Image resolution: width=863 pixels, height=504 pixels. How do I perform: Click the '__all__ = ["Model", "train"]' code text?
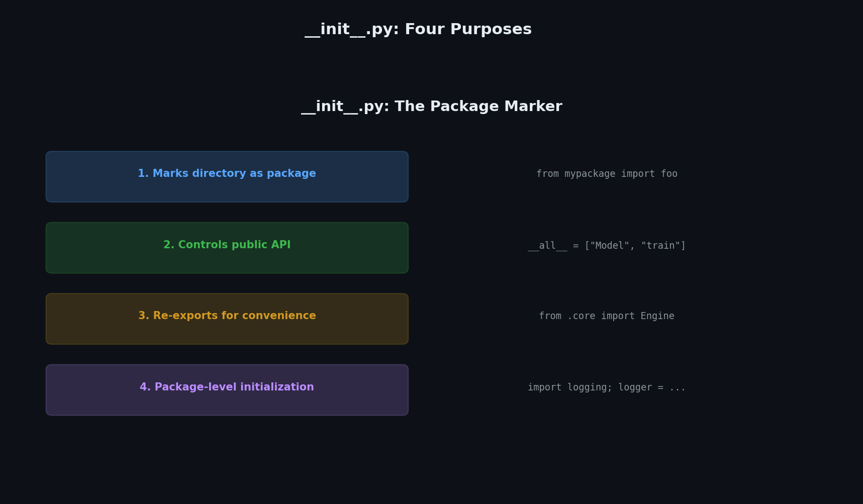[607, 246]
